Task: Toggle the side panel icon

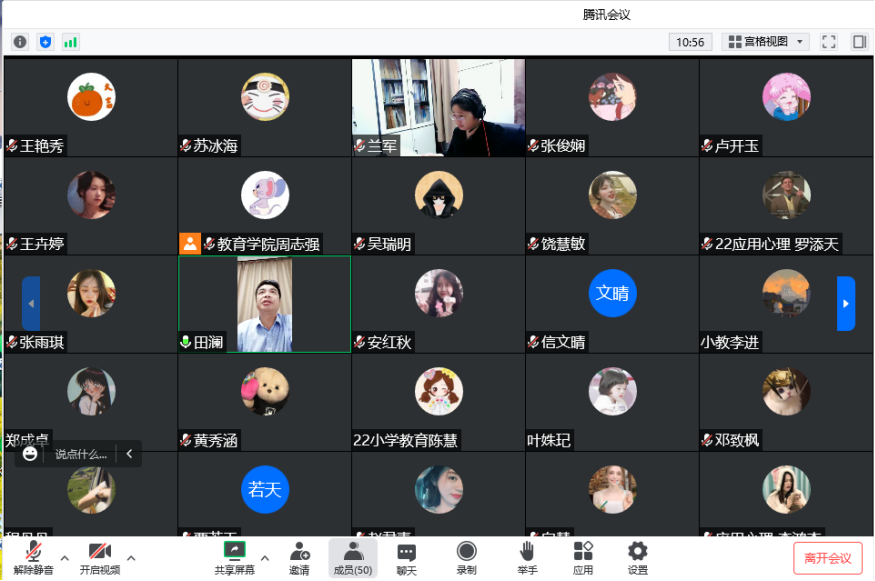Action: coord(858,42)
